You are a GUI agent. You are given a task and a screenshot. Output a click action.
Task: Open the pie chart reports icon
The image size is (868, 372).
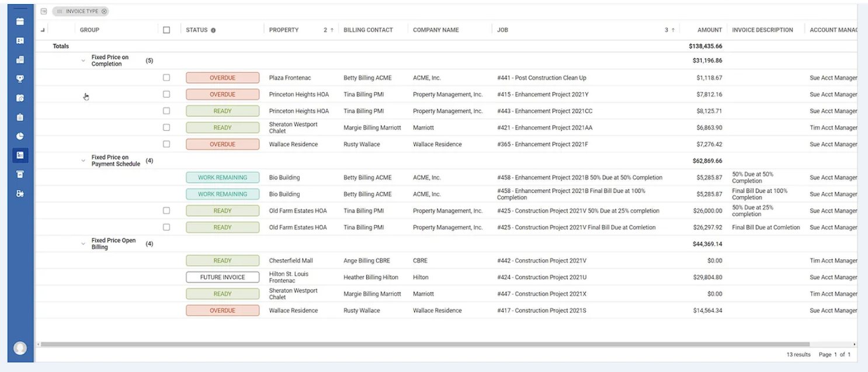pyautogui.click(x=20, y=136)
